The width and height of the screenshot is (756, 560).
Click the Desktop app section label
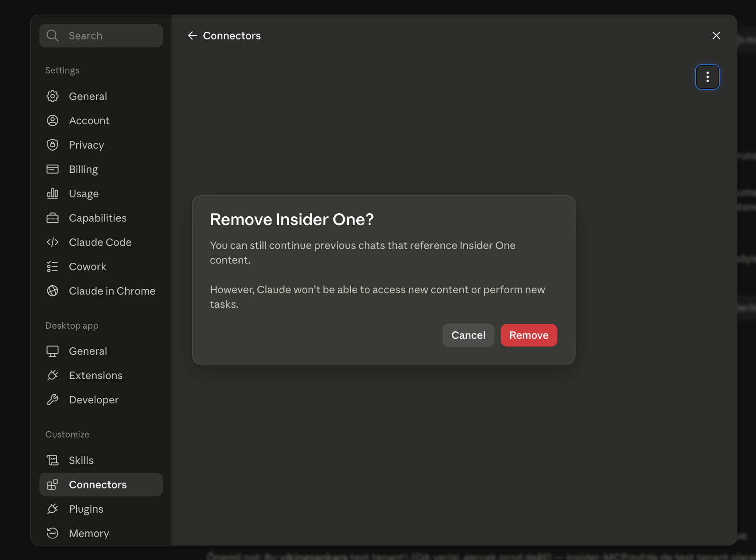[72, 326]
